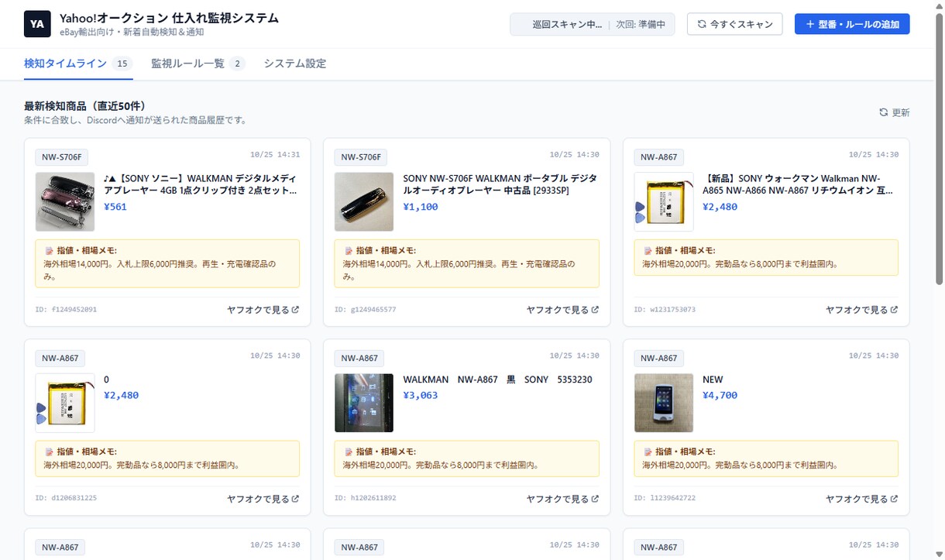The image size is (945, 560).
Task: Click external link icon for ID l1239642722
Action: tap(895, 499)
